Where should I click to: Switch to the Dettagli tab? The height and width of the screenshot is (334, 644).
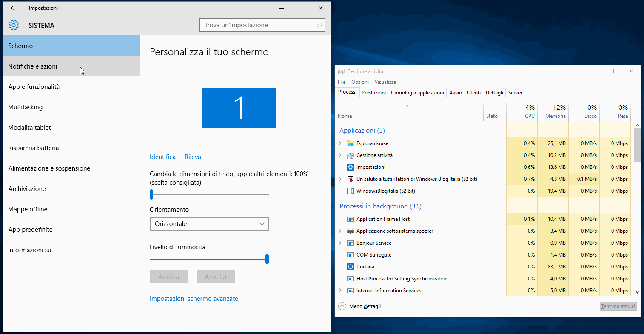click(494, 93)
